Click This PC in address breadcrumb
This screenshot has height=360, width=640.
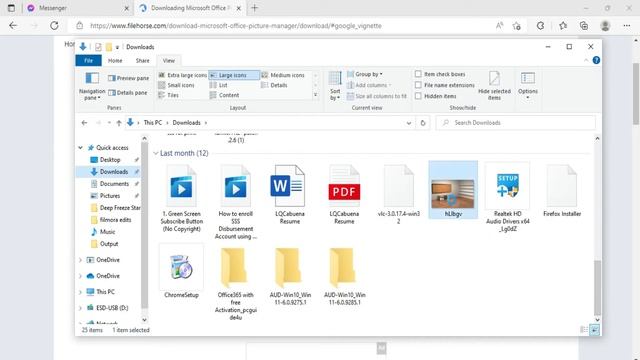tap(153, 123)
